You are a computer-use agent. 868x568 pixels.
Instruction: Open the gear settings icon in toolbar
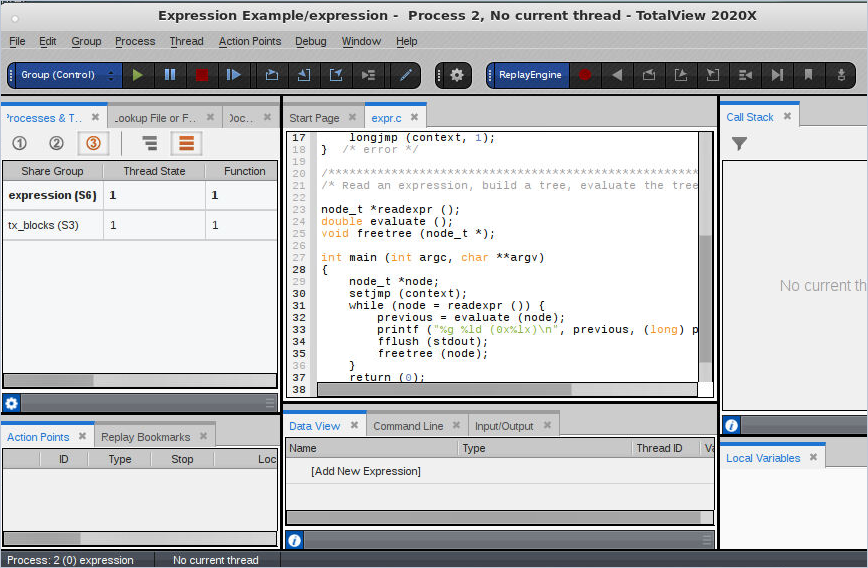tap(457, 75)
